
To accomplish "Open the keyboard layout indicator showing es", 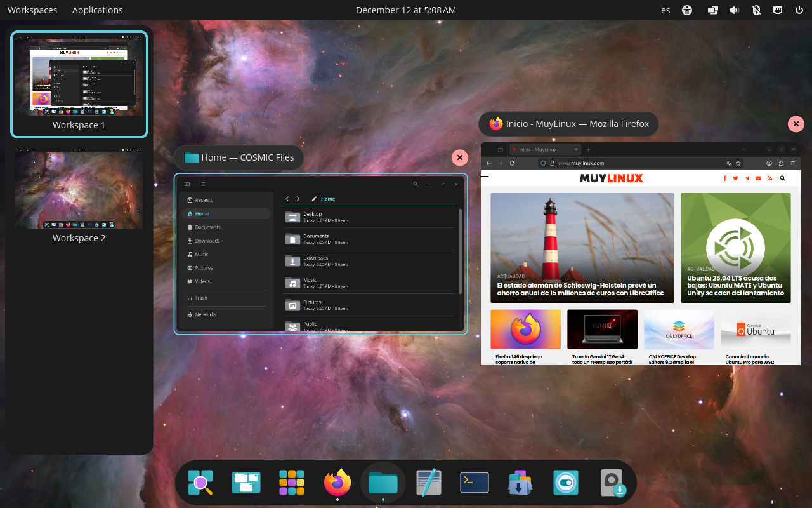I will pos(665,10).
